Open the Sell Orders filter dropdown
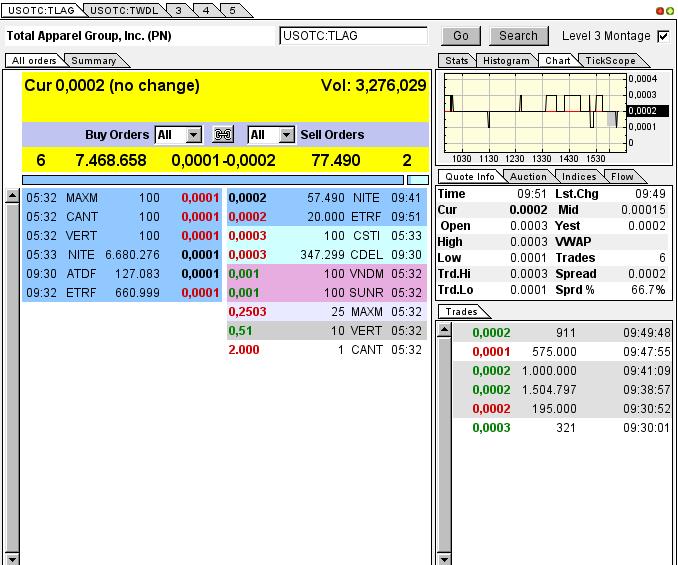This screenshot has height=565, width=678. pos(286,135)
